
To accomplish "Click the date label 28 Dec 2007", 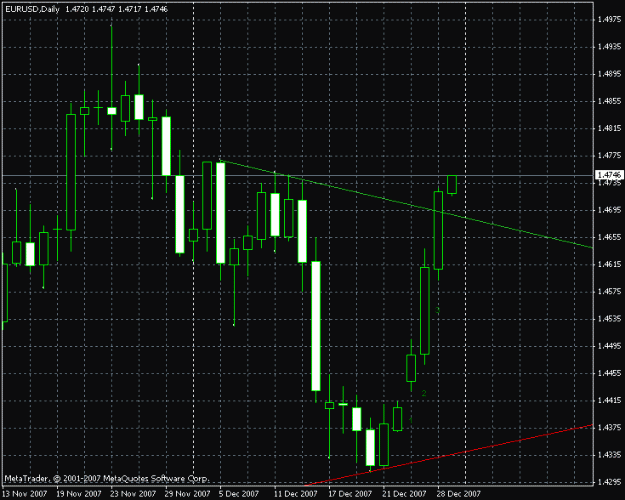I will coord(459,494).
